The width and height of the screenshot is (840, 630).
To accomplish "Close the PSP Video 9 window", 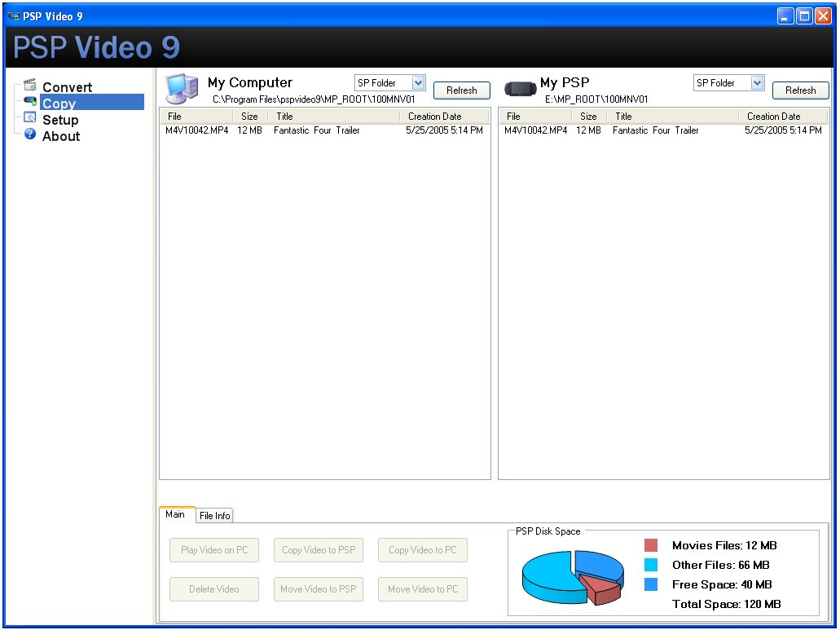I will (823, 16).
